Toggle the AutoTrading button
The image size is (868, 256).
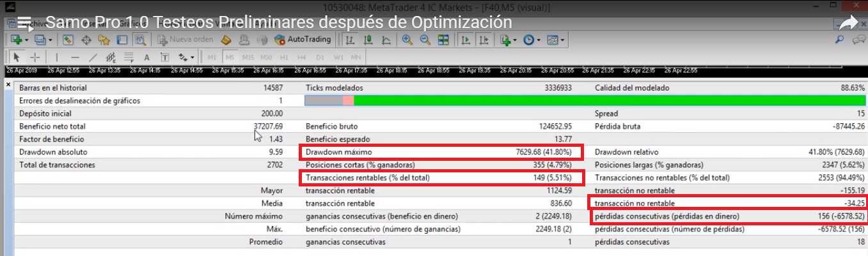click(x=303, y=40)
